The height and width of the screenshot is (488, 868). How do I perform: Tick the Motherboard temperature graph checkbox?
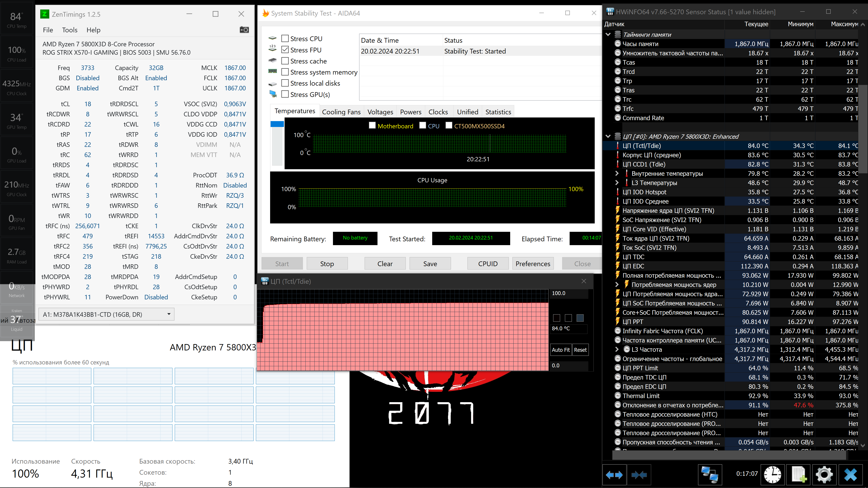tap(372, 126)
